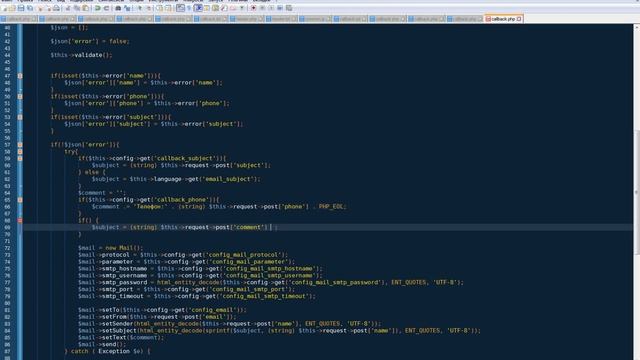Click the email_subject language line

pyautogui.click(x=176, y=179)
